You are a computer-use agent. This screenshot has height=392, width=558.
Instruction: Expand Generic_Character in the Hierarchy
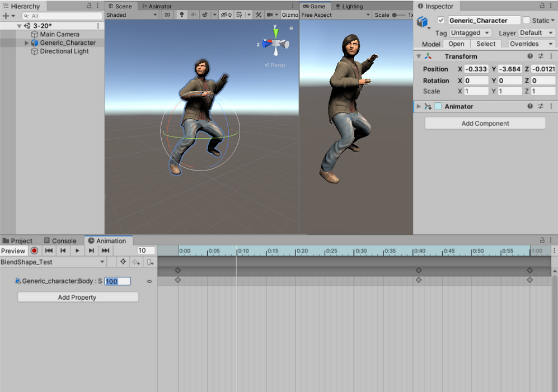point(26,43)
